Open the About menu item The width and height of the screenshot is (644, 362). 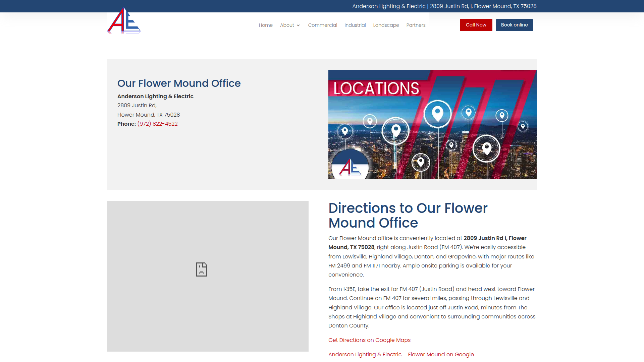[287, 25]
